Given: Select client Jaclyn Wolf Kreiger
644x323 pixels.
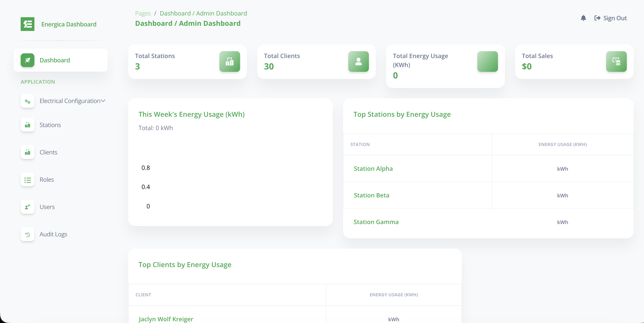Looking at the screenshot, I should coord(166,319).
